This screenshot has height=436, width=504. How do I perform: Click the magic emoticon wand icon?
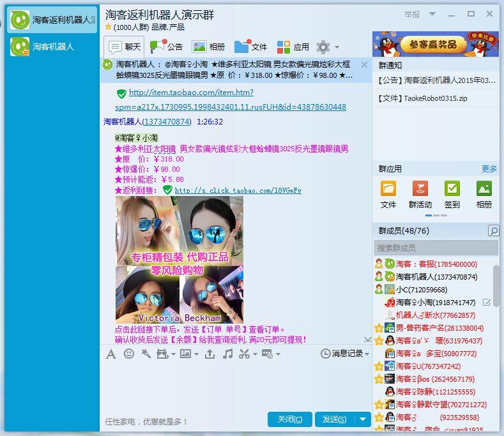tap(146, 354)
